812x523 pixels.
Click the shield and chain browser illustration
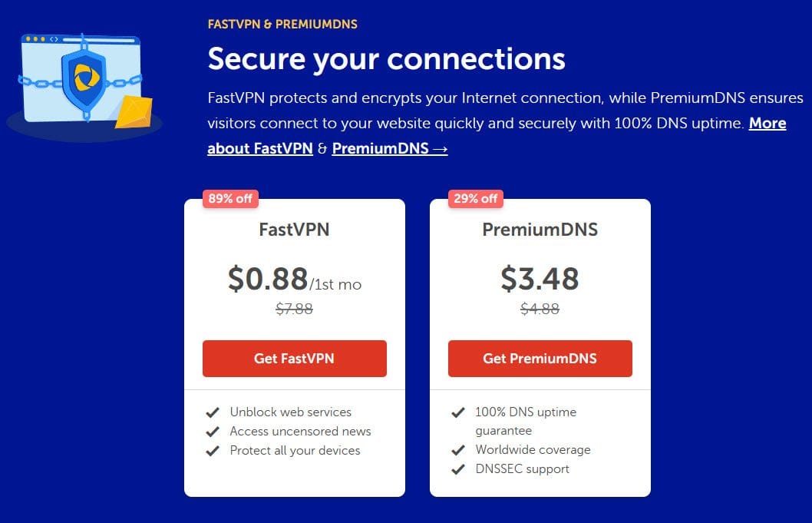click(84, 84)
